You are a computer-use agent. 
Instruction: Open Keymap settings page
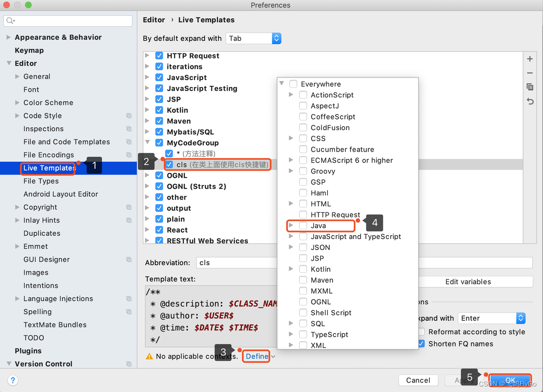click(29, 50)
